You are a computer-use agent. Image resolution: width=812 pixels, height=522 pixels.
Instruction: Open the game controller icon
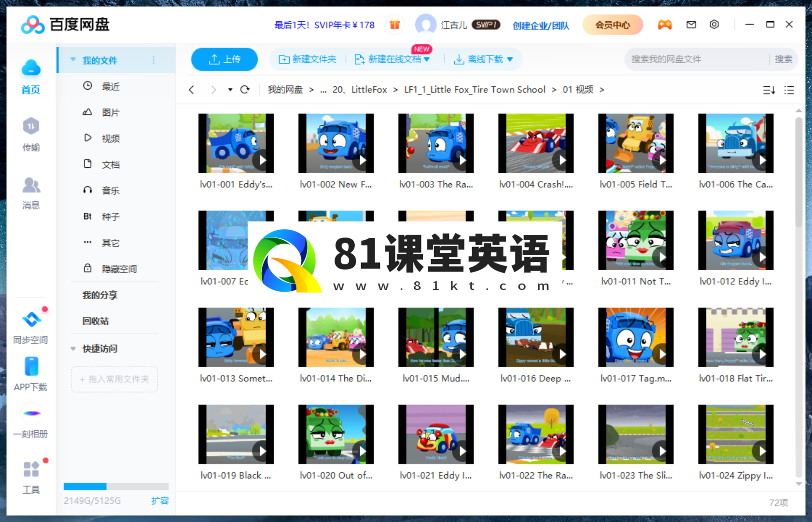(x=665, y=25)
